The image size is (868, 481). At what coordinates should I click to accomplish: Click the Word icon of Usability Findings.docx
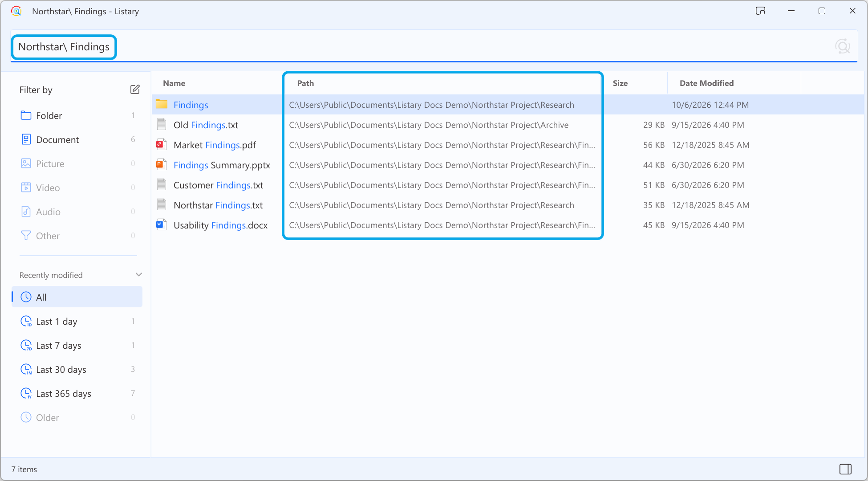point(162,225)
